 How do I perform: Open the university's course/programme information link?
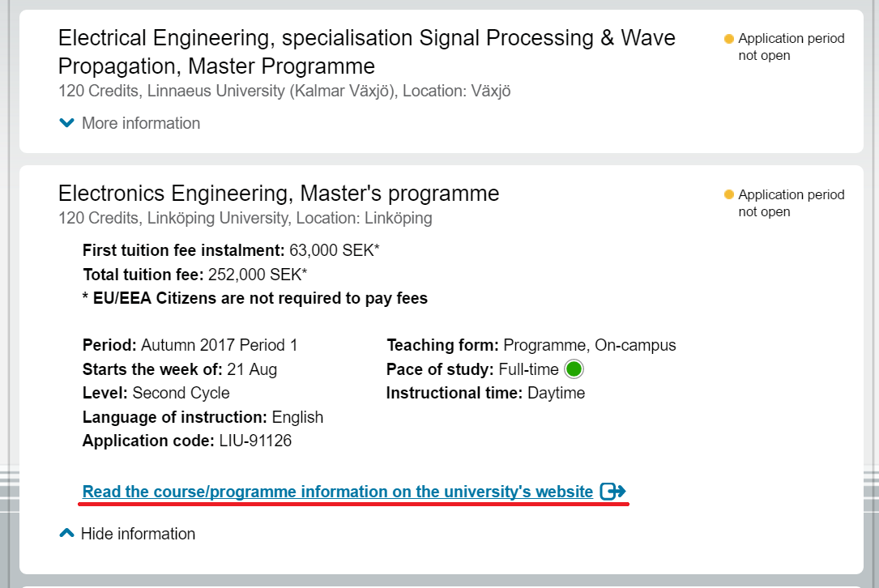[338, 492]
